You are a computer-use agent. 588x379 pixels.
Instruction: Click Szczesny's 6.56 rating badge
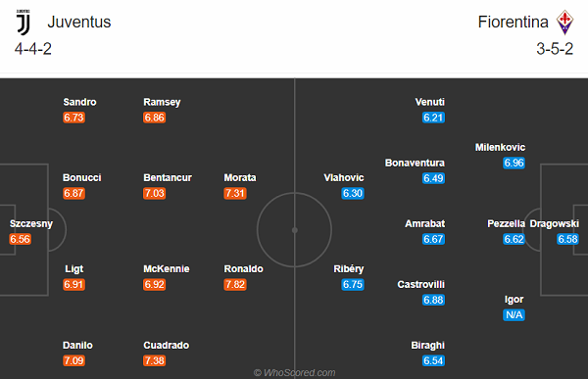(x=21, y=239)
